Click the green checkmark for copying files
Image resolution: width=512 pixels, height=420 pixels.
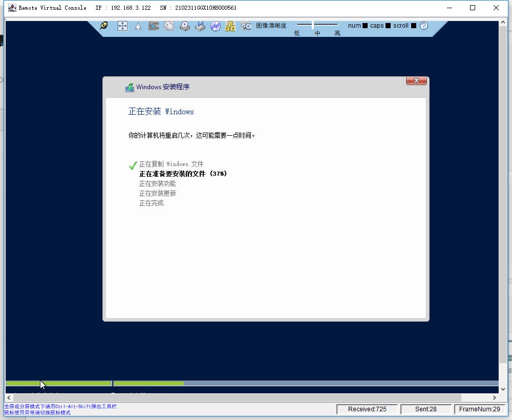tap(133, 165)
